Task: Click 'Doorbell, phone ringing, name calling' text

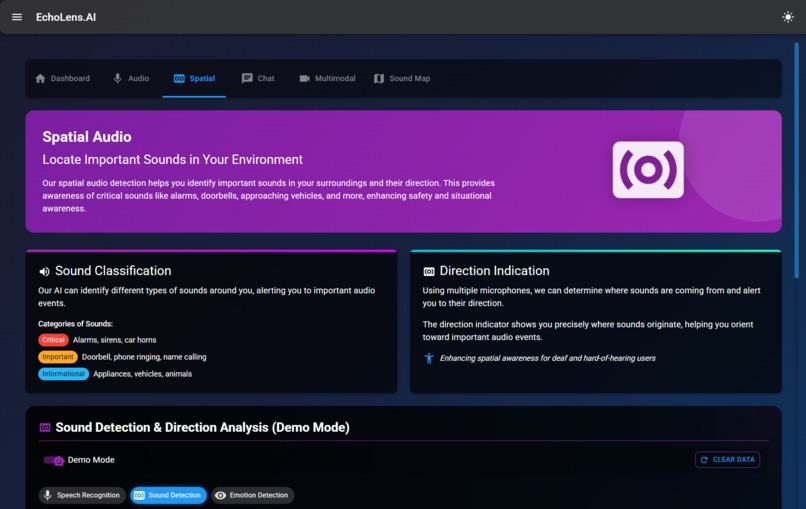Action: pos(144,357)
